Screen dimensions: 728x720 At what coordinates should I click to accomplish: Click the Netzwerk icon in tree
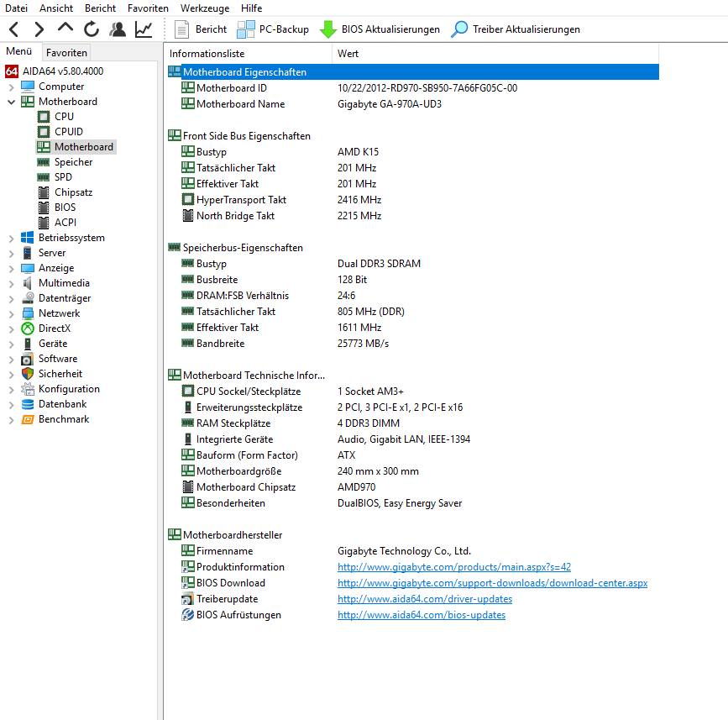click(28, 313)
